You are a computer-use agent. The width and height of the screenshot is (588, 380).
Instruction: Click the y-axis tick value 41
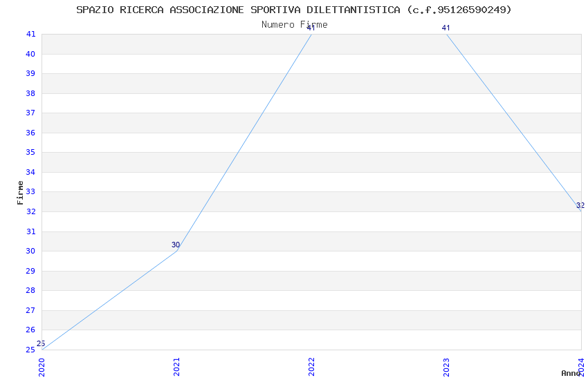(30, 34)
